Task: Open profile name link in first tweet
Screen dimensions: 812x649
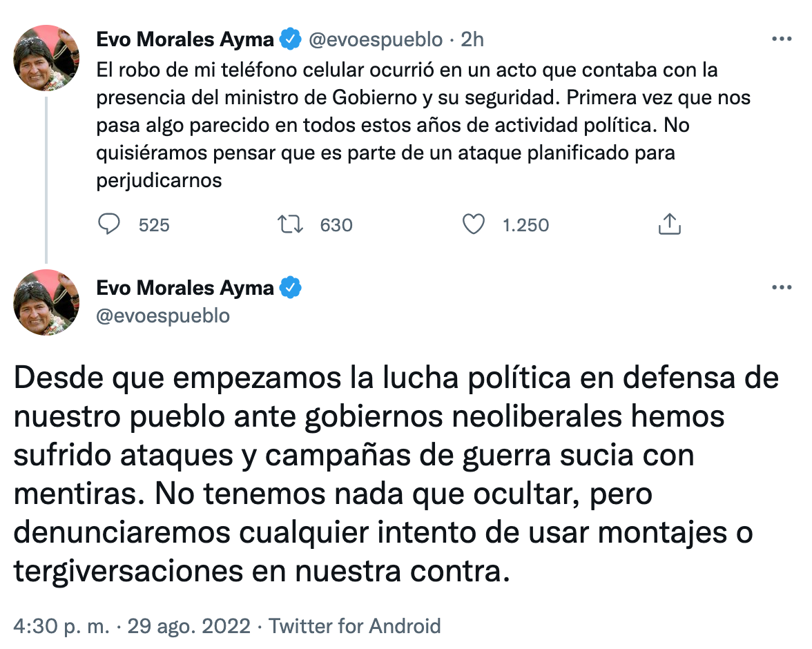Action: pos(185,39)
